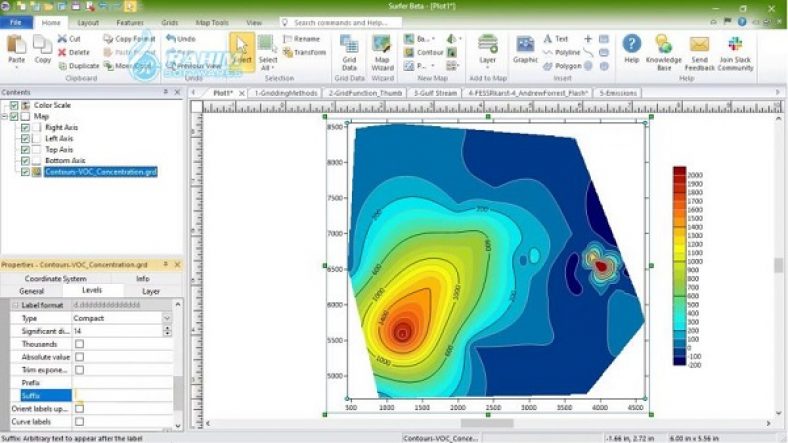Click the Significant digits spinner arrows
The height and width of the screenshot is (443, 788).
click(167, 331)
